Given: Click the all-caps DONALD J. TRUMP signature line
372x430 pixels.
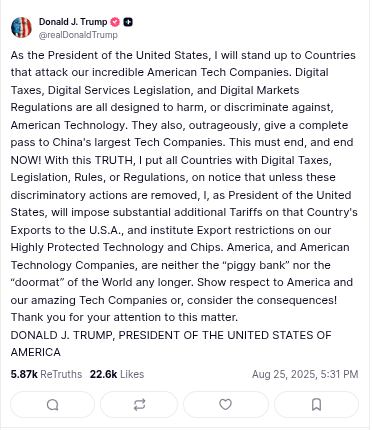Looking at the screenshot, I should (171, 335).
